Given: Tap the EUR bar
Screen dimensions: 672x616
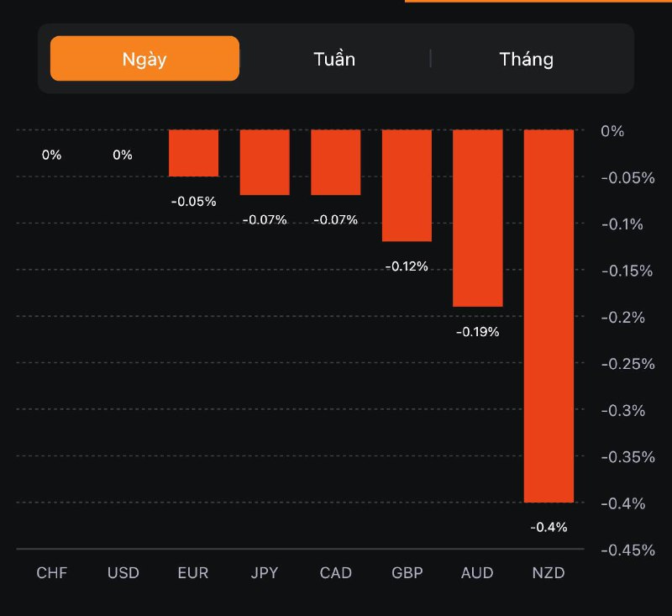Looking at the screenshot, I should [194, 153].
